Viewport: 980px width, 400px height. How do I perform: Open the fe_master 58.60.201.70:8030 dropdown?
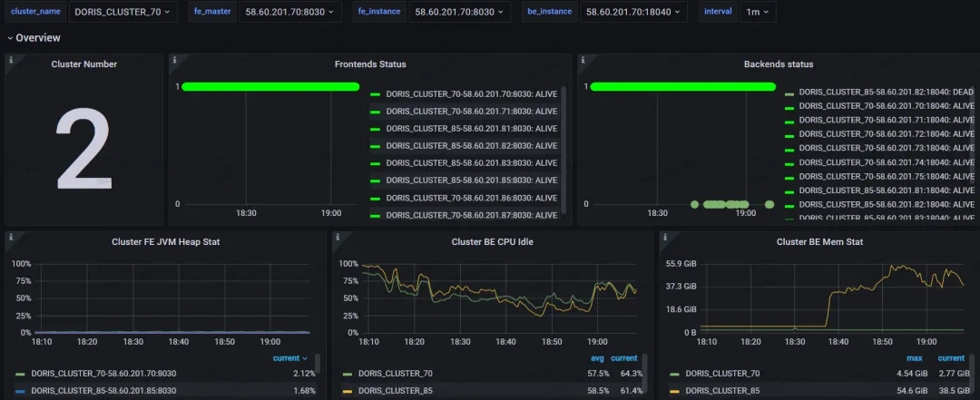pyautogui.click(x=290, y=12)
